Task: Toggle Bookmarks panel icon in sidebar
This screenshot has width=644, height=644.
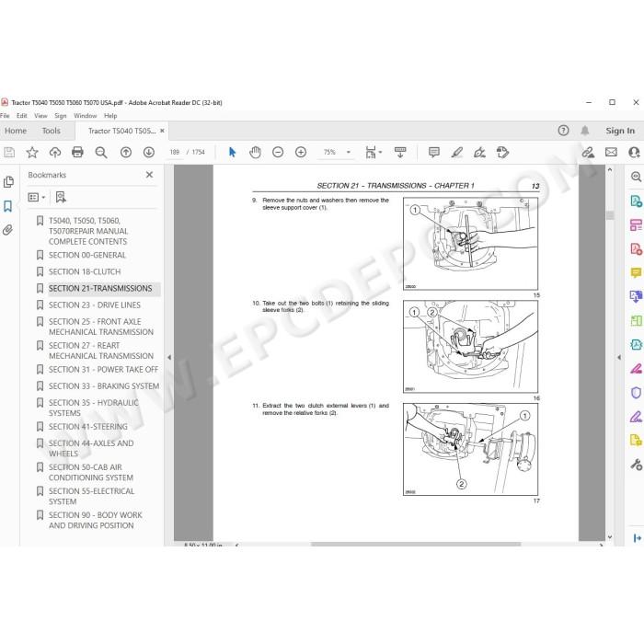Action: [x=7, y=206]
